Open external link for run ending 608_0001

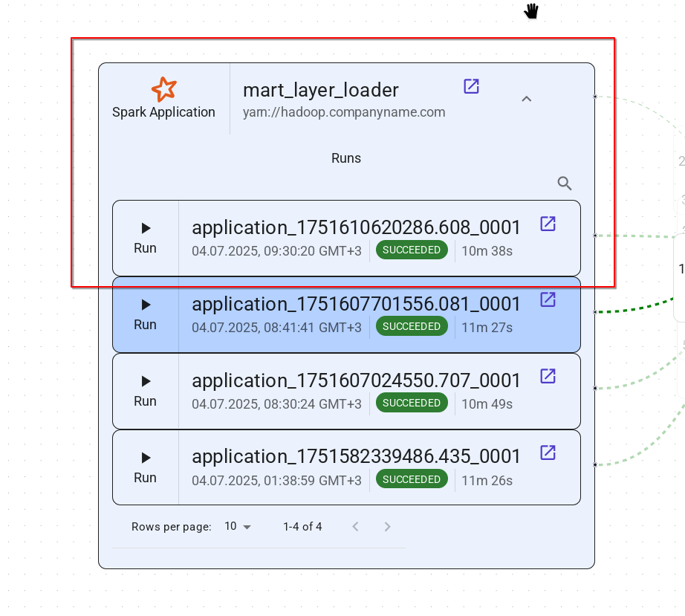pyautogui.click(x=548, y=224)
